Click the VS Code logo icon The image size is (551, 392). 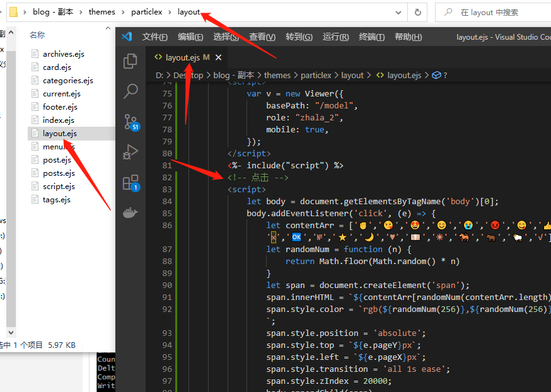127,37
